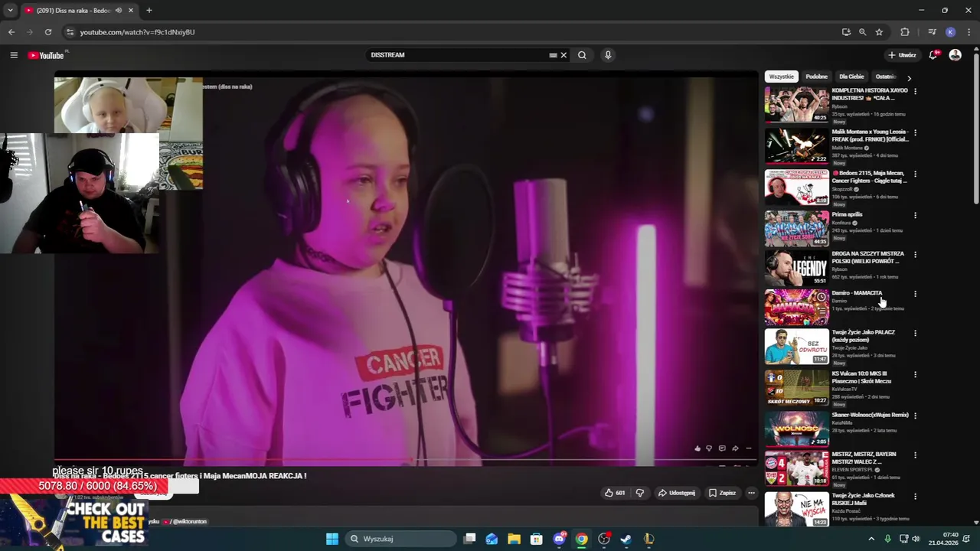
Task: Open a new tab with plus button
Action: 149,11
